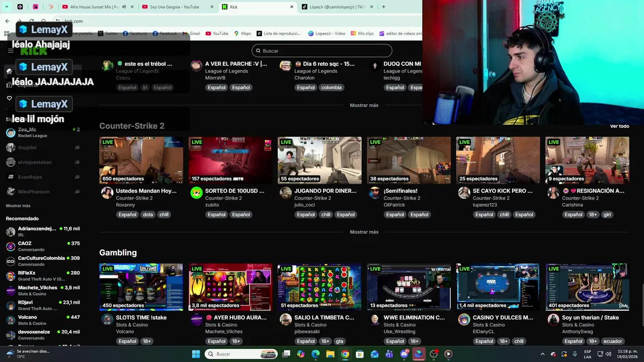Select the dota tag under Roxanny's stream
The width and height of the screenshot is (644, 362).
[148, 215]
